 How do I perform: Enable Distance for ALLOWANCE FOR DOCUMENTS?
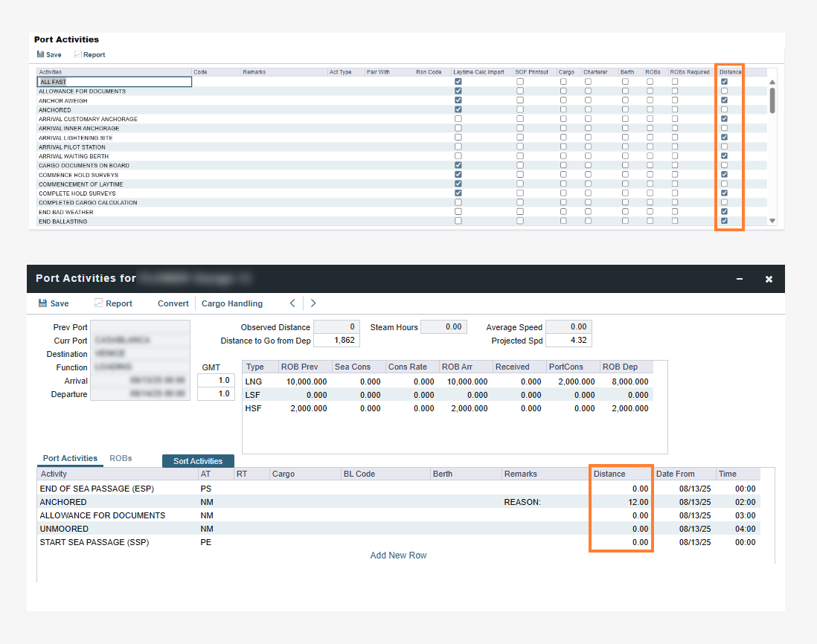724,91
